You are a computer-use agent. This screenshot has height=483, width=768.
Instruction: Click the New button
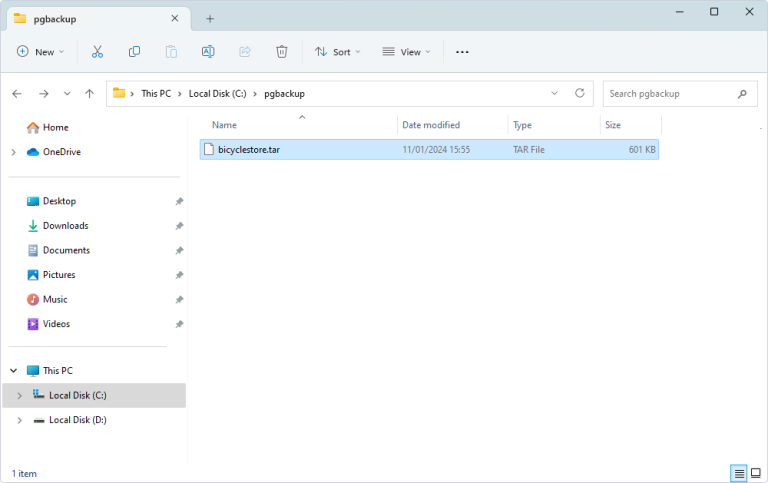(x=40, y=52)
